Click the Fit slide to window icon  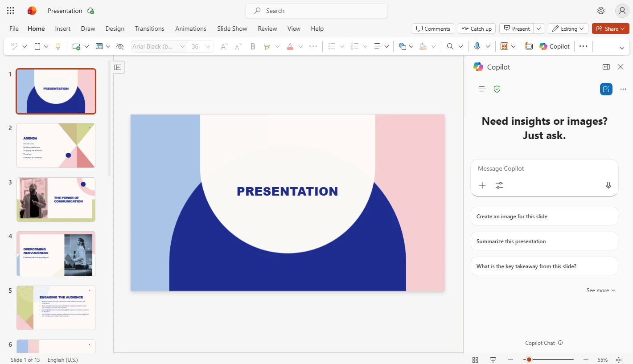pos(619,360)
